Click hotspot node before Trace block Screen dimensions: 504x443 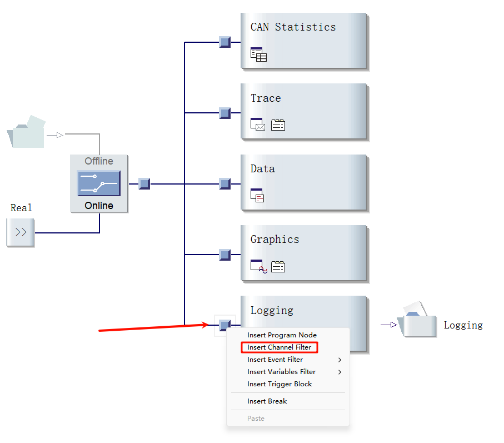tap(224, 113)
